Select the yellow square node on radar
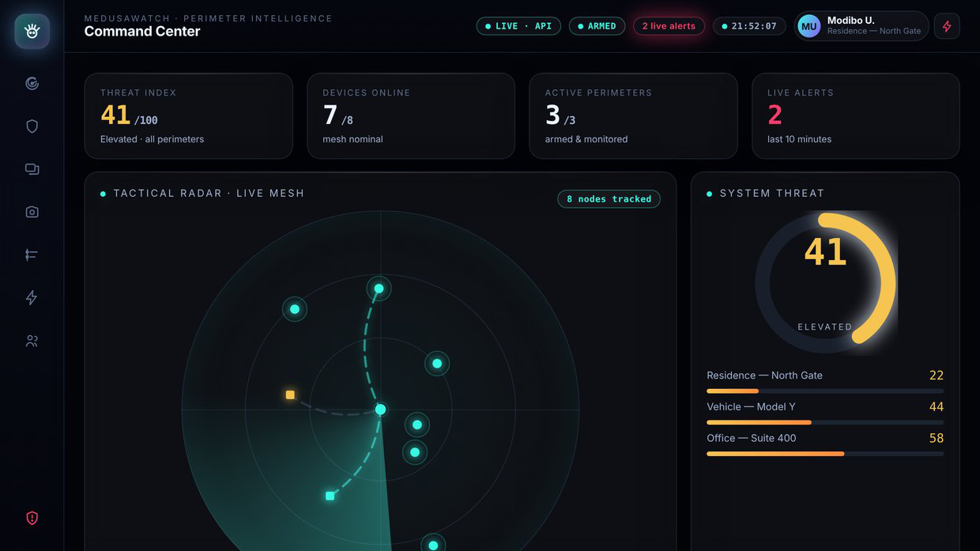Viewport: 980px width, 551px height. (x=290, y=394)
